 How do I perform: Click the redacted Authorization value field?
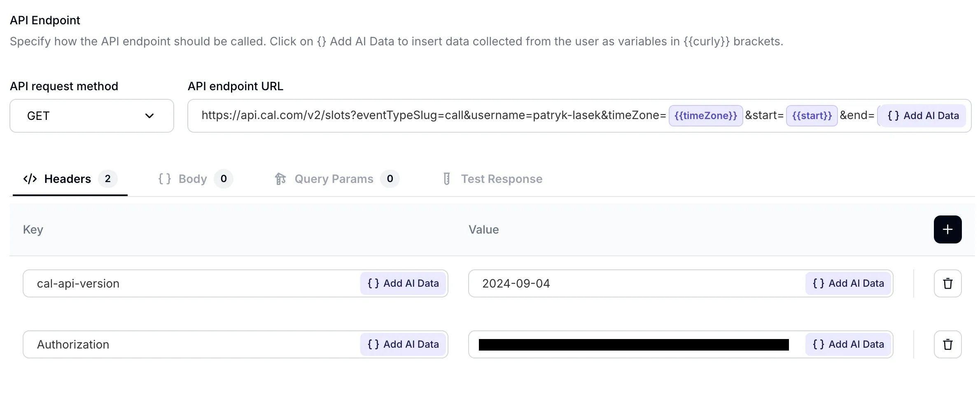(633, 344)
